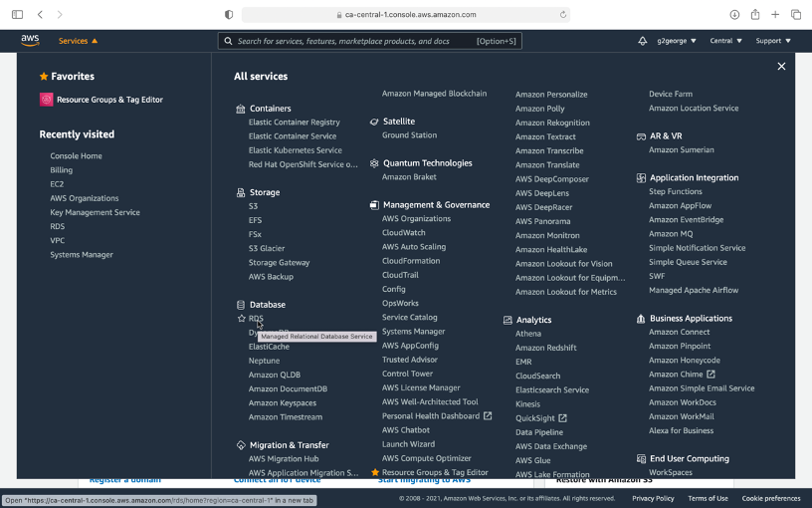812x508 pixels.
Task: Open Billing from recently visited
Action: 61,170
